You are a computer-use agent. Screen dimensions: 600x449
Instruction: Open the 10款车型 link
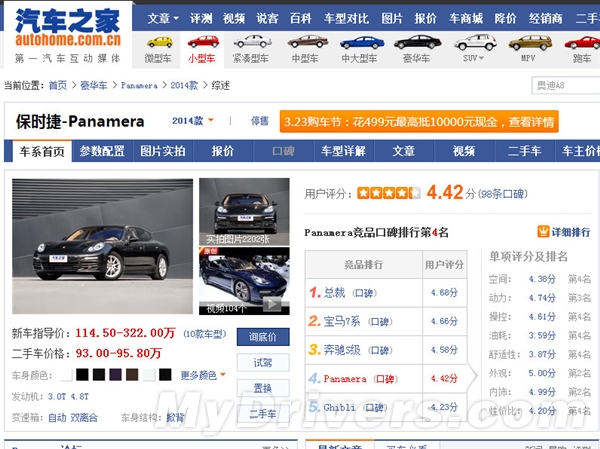pos(205,334)
